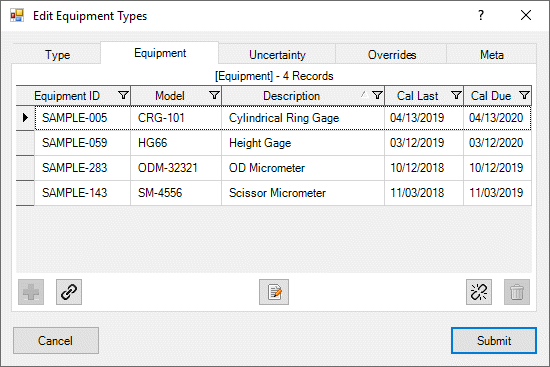Click the 10/12/2018 Cal Last cell
The image size is (550, 367).
pyautogui.click(x=424, y=168)
